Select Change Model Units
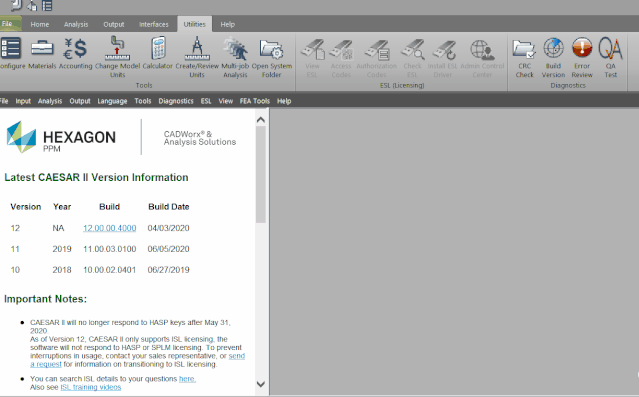Screen dimensions: 639x397 [x=117, y=57]
